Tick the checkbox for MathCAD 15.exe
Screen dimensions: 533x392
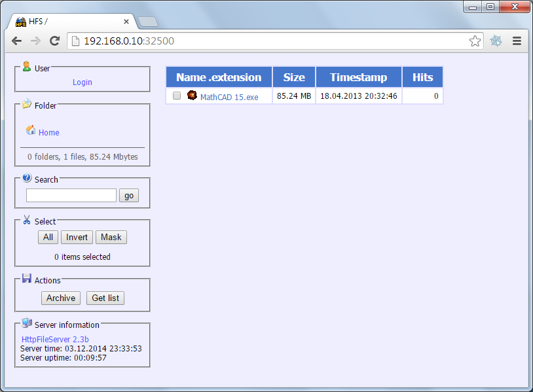pos(177,96)
